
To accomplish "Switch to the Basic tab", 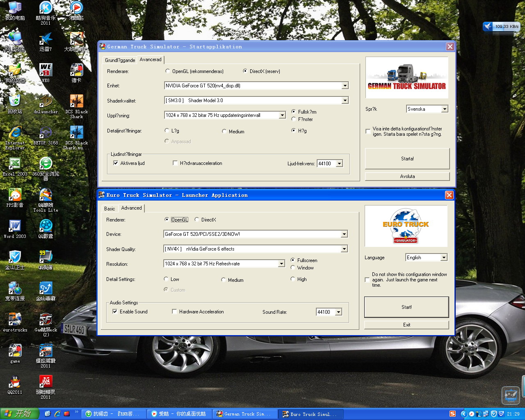I will coord(110,209).
